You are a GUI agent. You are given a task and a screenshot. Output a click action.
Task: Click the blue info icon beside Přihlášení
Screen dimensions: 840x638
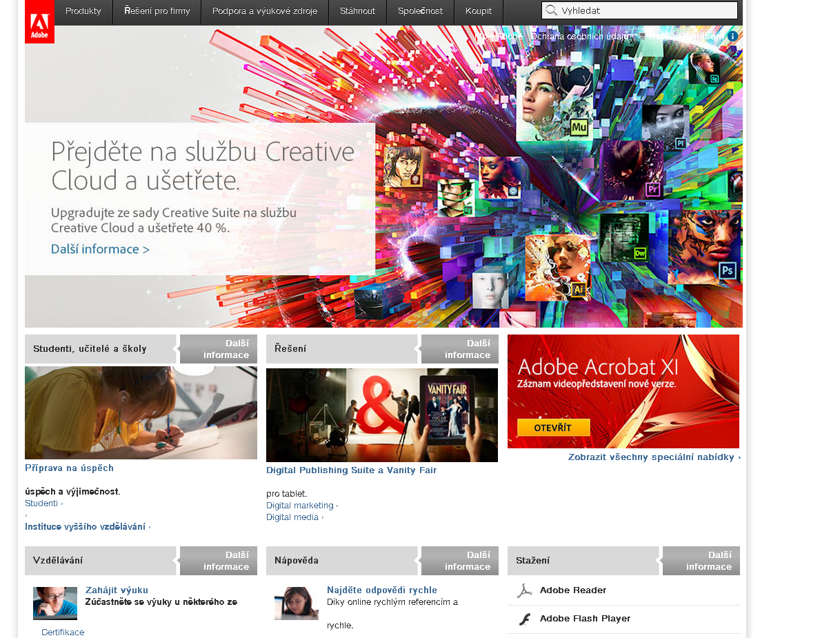[x=732, y=36]
